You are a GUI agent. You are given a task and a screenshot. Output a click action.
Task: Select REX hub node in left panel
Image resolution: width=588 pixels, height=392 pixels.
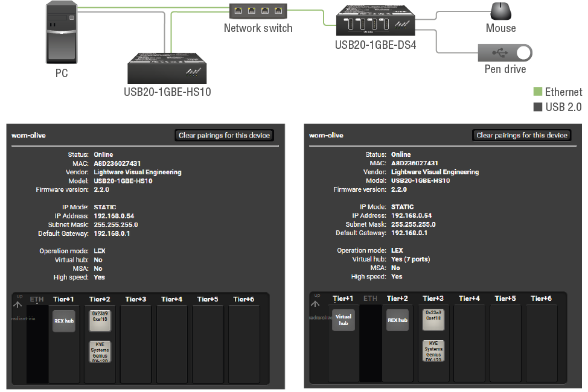64,321
